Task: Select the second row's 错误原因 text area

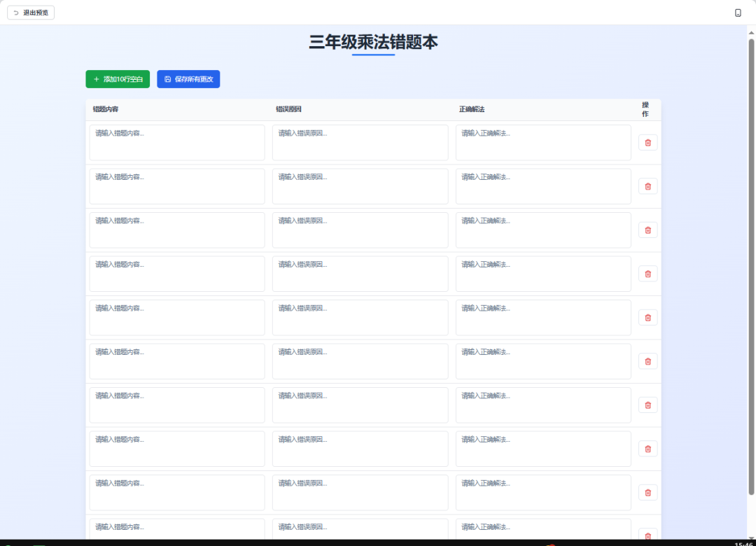Action: pos(360,185)
